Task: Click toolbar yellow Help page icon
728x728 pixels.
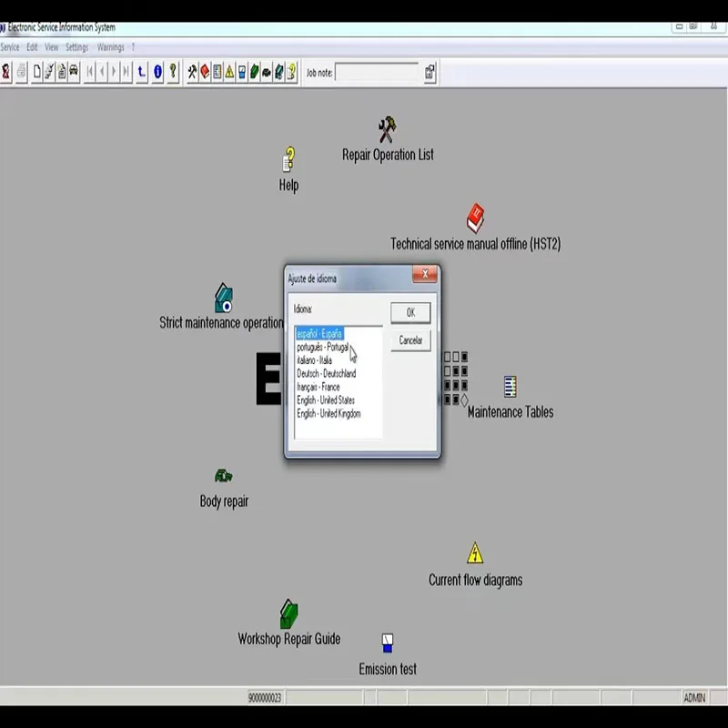Action: (x=291, y=72)
